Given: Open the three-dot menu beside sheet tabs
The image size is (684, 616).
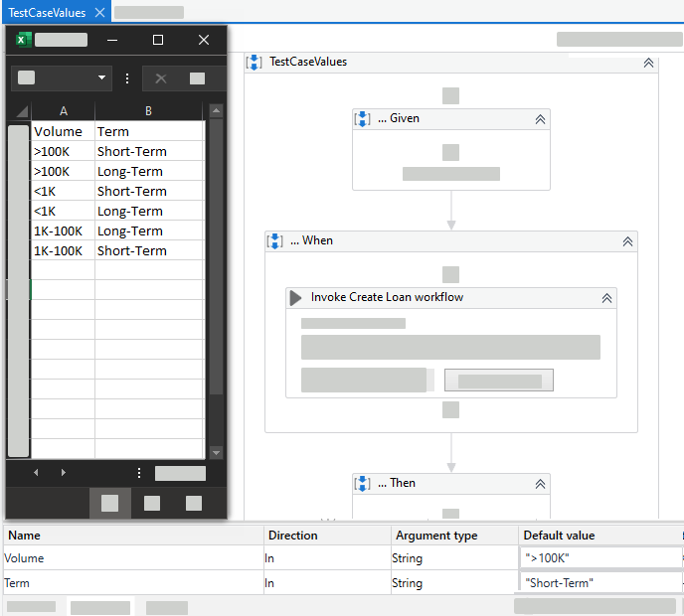Looking at the screenshot, I should 139,473.
